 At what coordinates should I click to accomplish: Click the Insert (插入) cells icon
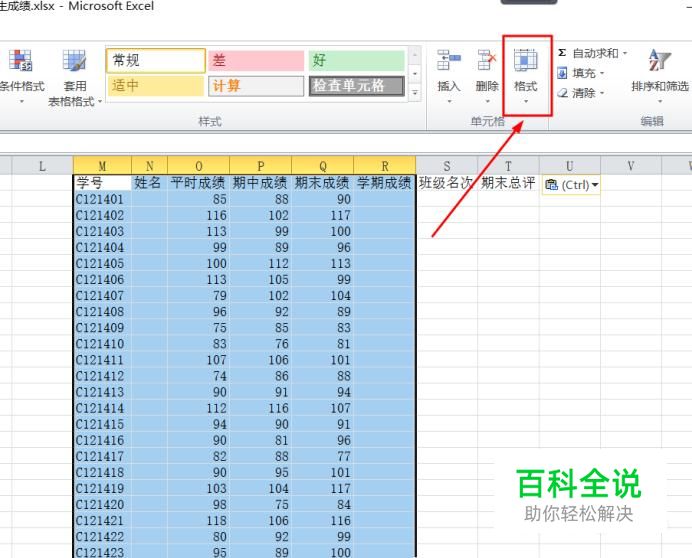coord(449,60)
